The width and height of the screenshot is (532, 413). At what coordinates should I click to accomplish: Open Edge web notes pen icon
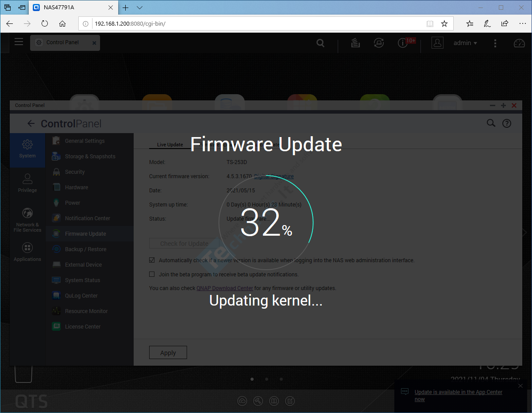tap(487, 24)
